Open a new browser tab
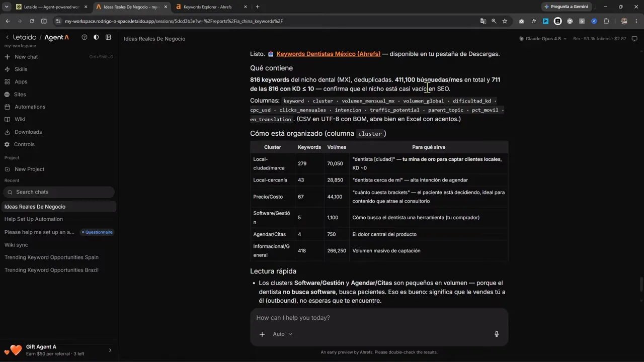 point(258,7)
